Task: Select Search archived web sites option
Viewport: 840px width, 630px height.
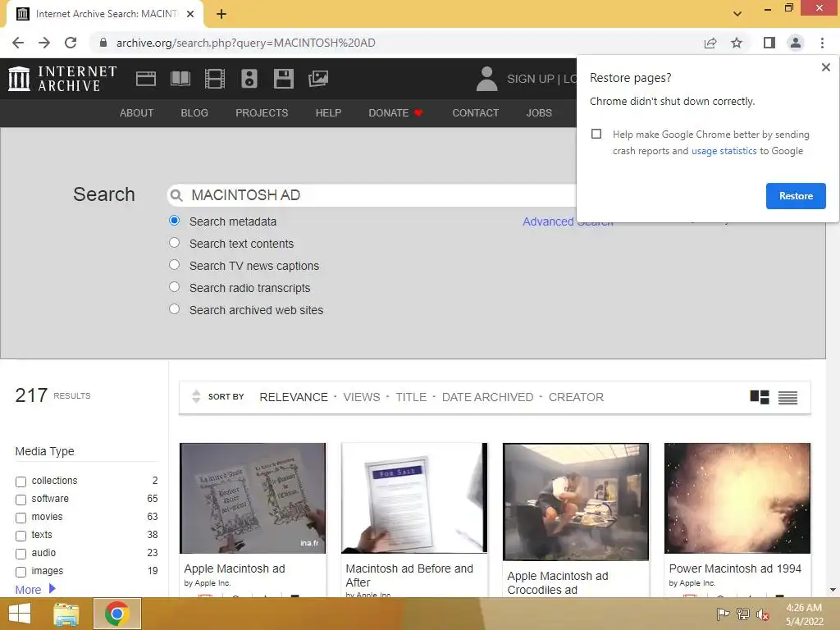Action: (174, 309)
